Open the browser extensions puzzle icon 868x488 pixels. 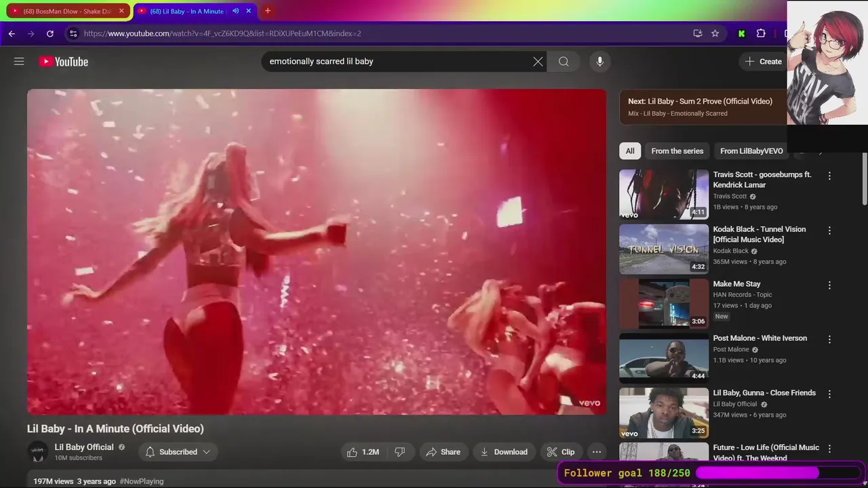click(x=761, y=33)
